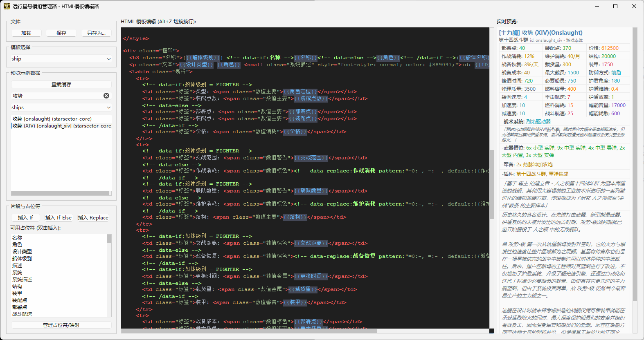
Task: Clear the search field with the X icon
Action: click(x=106, y=96)
